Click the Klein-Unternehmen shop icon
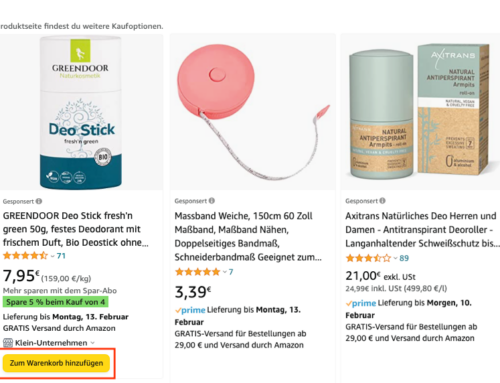The image size is (500, 383). pyautogui.click(x=8, y=343)
